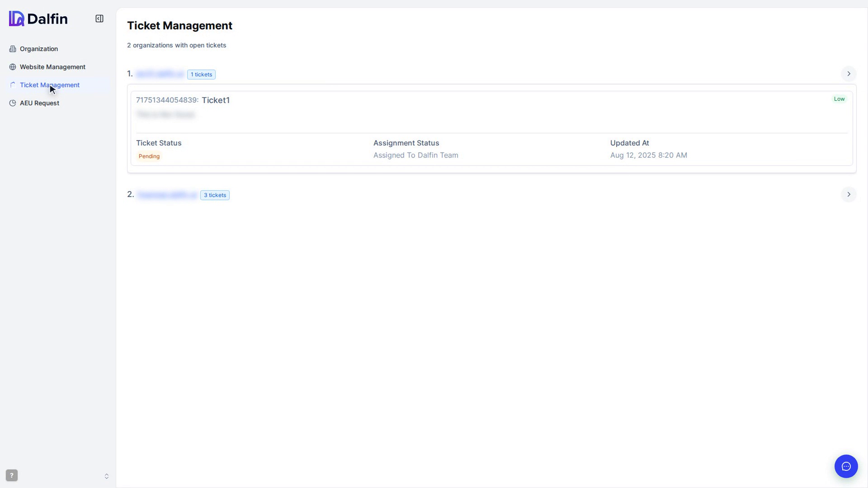Click ticket ID 71751344054839

click(x=167, y=100)
